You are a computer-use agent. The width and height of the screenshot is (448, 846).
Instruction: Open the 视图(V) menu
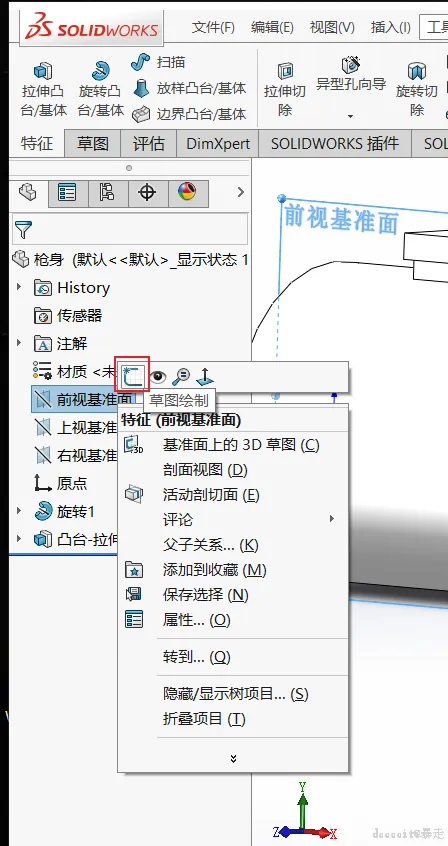(x=332, y=27)
